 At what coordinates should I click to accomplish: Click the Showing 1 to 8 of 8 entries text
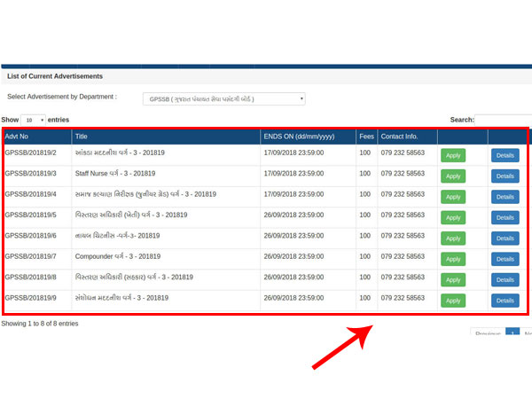click(x=40, y=324)
